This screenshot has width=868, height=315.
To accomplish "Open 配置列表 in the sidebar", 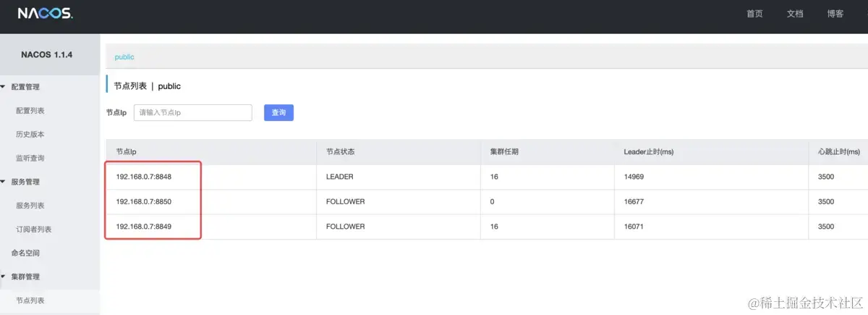I will [30, 111].
